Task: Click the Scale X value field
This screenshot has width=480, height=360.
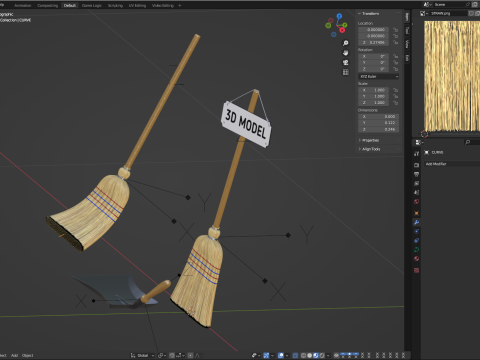Action: [x=374, y=90]
